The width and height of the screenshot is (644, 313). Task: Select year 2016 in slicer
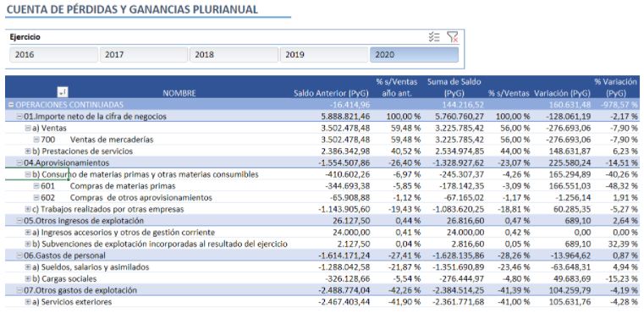click(x=54, y=55)
